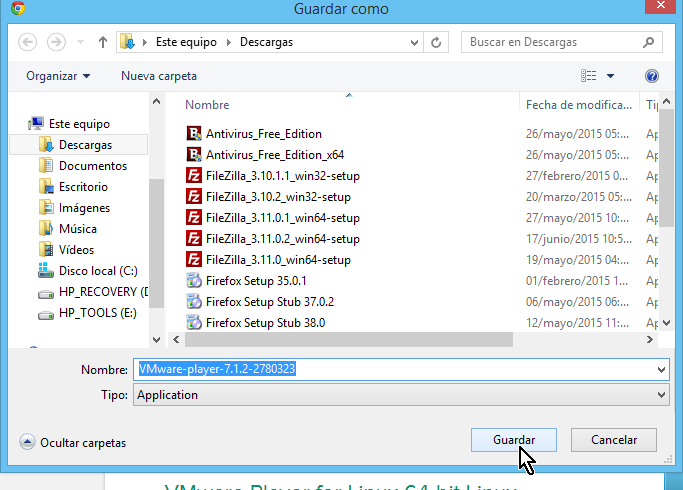The width and height of the screenshot is (683, 490).
Task: Open the view options dropdown arrow
Action: pyautogui.click(x=610, y=76)
